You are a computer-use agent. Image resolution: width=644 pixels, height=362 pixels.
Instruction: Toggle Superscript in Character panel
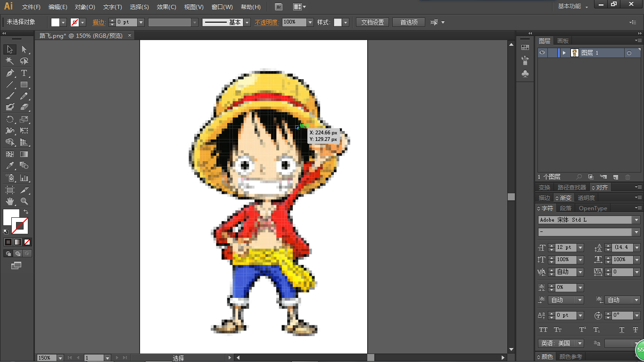(x=583, y=330)
